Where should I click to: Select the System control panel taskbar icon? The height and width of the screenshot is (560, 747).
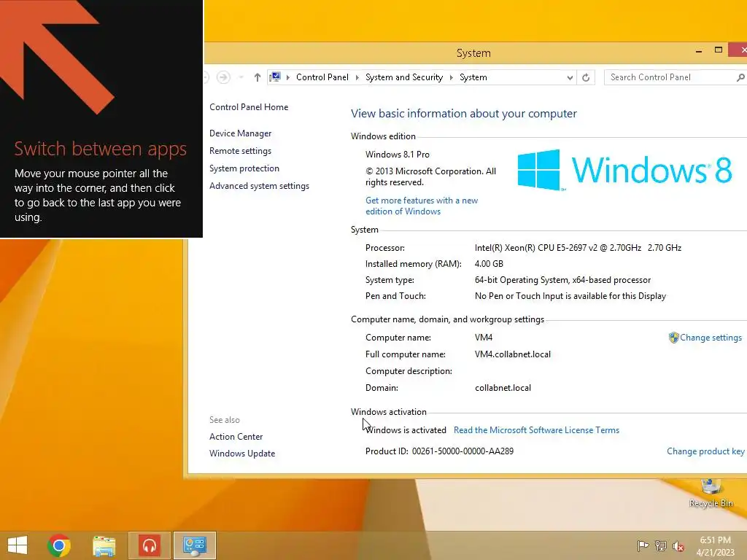(x=194, y=545)
